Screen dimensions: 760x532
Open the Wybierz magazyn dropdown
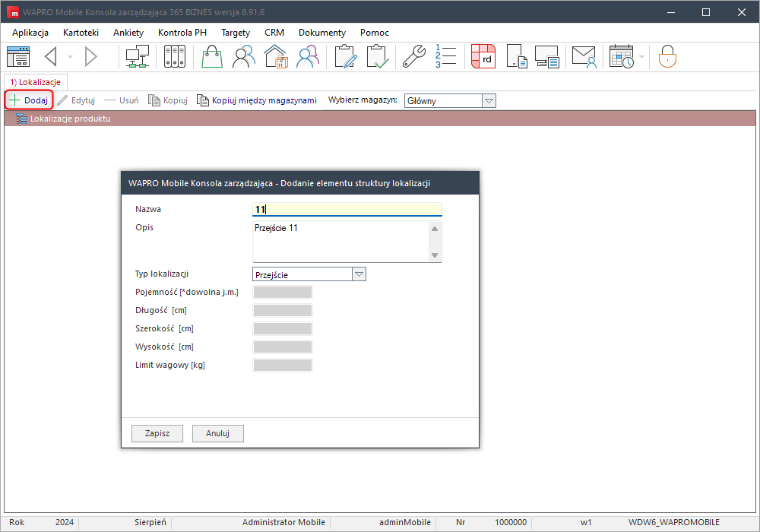pyautogui.click(x=489, y=100)
